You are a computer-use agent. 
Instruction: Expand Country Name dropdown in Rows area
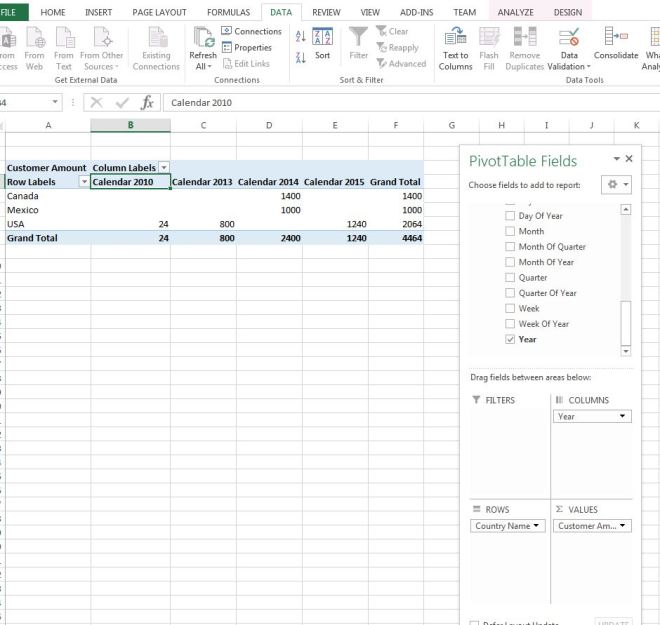(x=538, y=526)
